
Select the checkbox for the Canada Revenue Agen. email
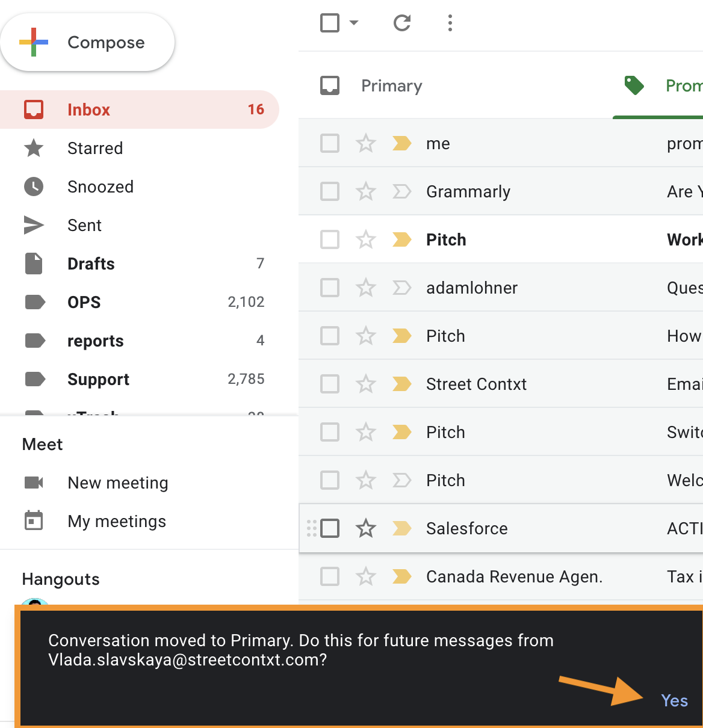[330, 576]
